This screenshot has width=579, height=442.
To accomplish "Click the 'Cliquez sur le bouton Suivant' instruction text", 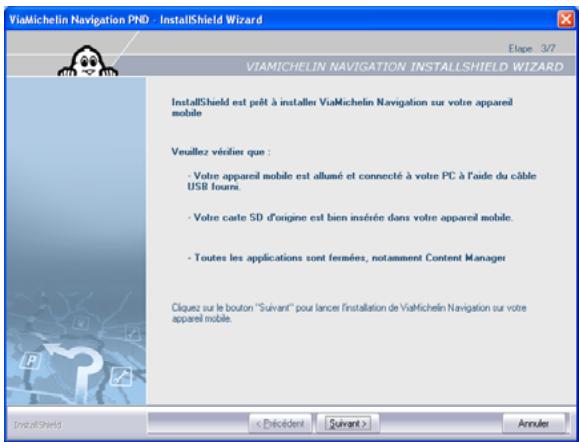I will coord(349,313).
